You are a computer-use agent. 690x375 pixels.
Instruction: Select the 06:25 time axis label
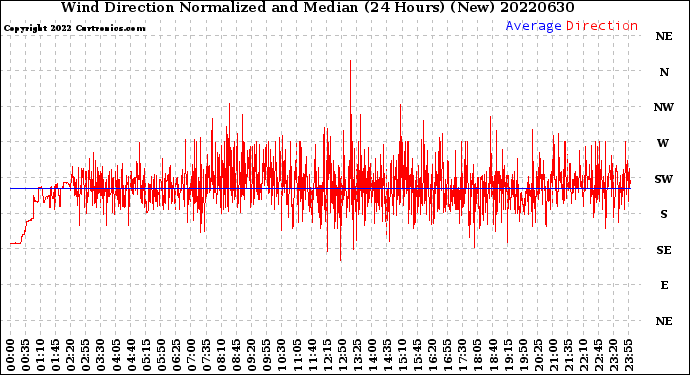pyautogui.click(x=176, y=355)
